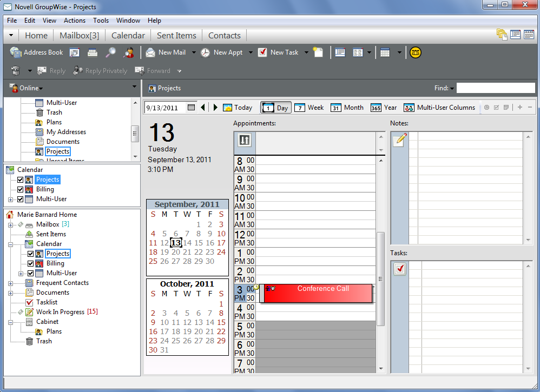This screenshot has width=540, height=392.
Task: Select the Day view button
Action: pos(276,108)
